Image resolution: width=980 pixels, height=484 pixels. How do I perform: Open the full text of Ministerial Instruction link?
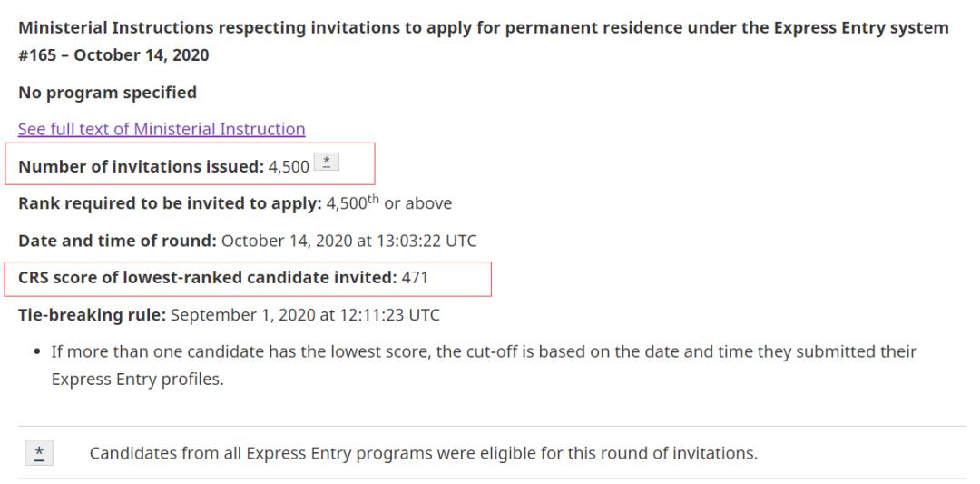click(x=162, y=129)
